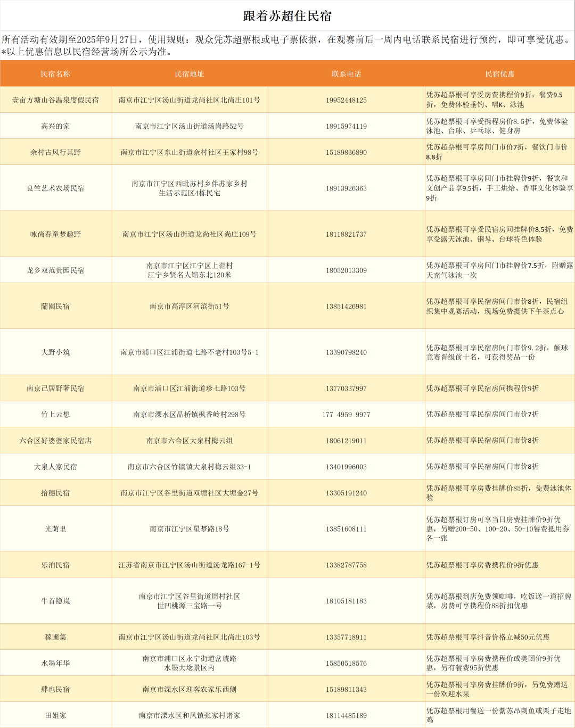Click the name cell 良竺艺术农场民宿
The height and width of the screenshot is (728, 575).
55,188
